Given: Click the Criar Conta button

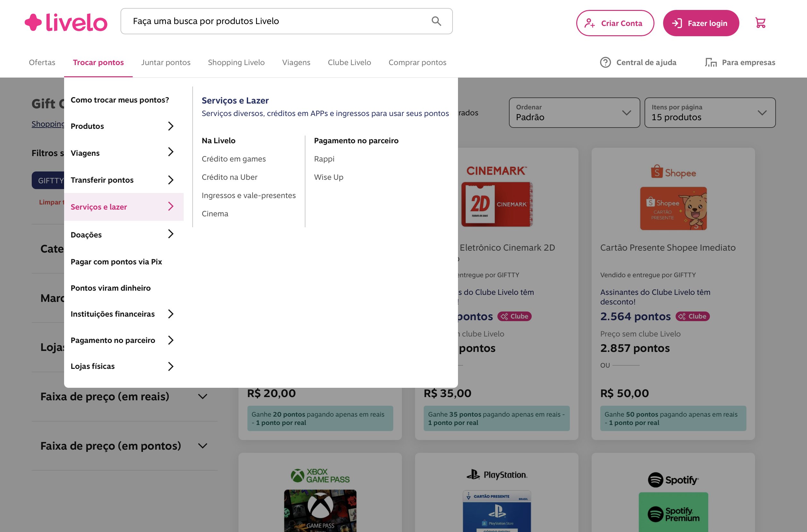Looking at the screenshot, I should pyautogui.click(x=615, y=23).
